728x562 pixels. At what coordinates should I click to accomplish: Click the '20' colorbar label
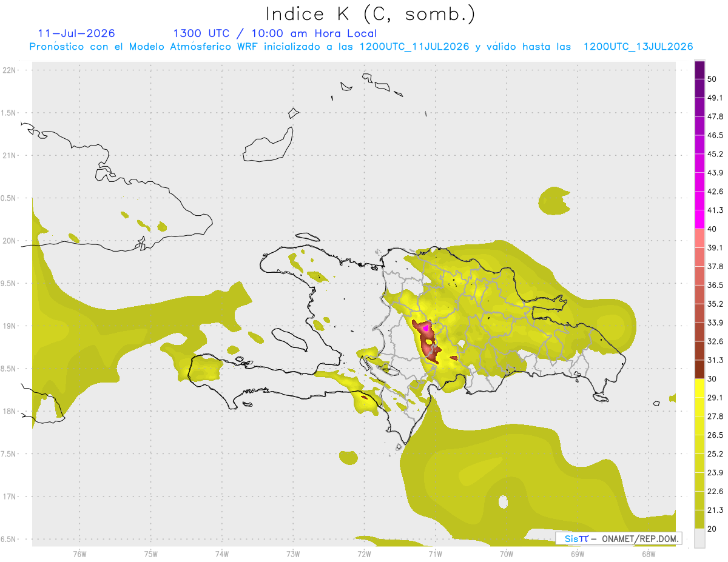click(712, 529)
